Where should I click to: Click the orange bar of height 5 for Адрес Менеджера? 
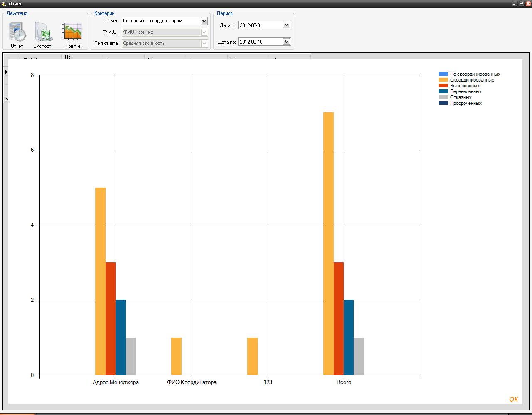click(100, 281)
